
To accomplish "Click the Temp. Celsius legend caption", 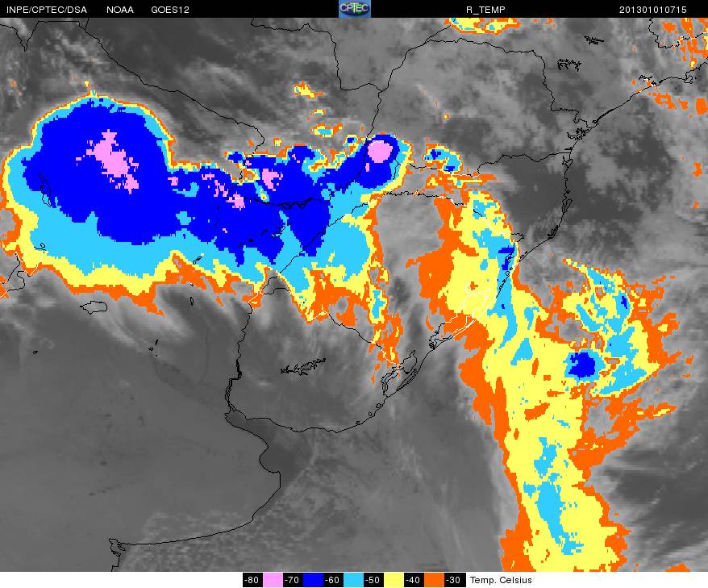I will (501, 580).
